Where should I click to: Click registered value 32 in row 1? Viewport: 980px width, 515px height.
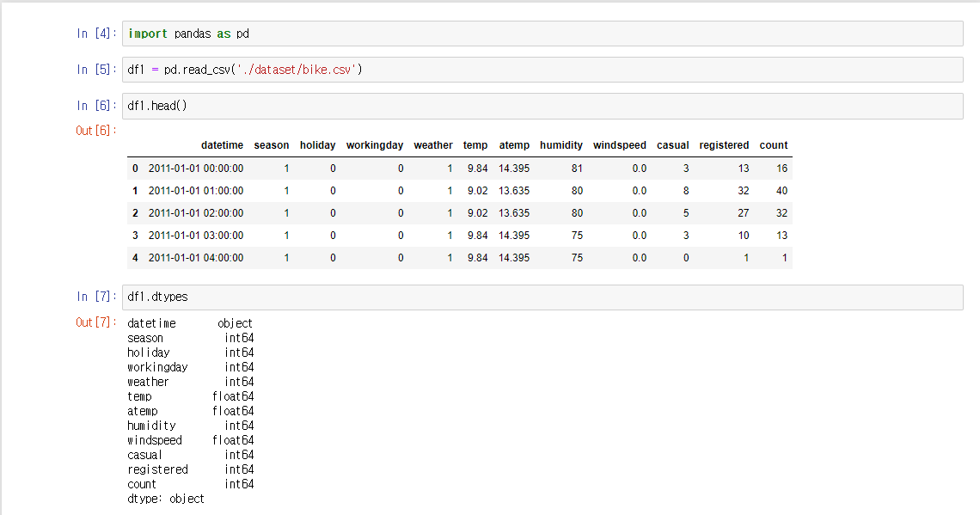click(x=743, y=191)
